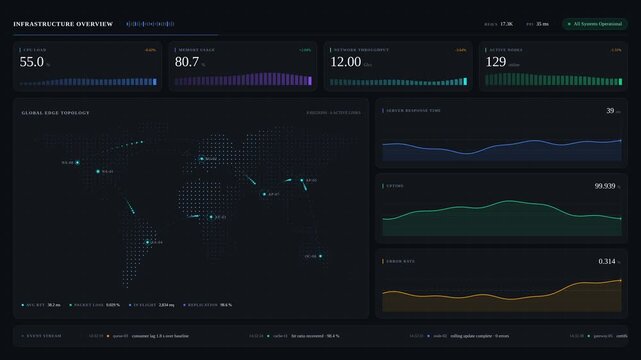
Task: Click the In Flight legend entry
Action: [151, 305]
